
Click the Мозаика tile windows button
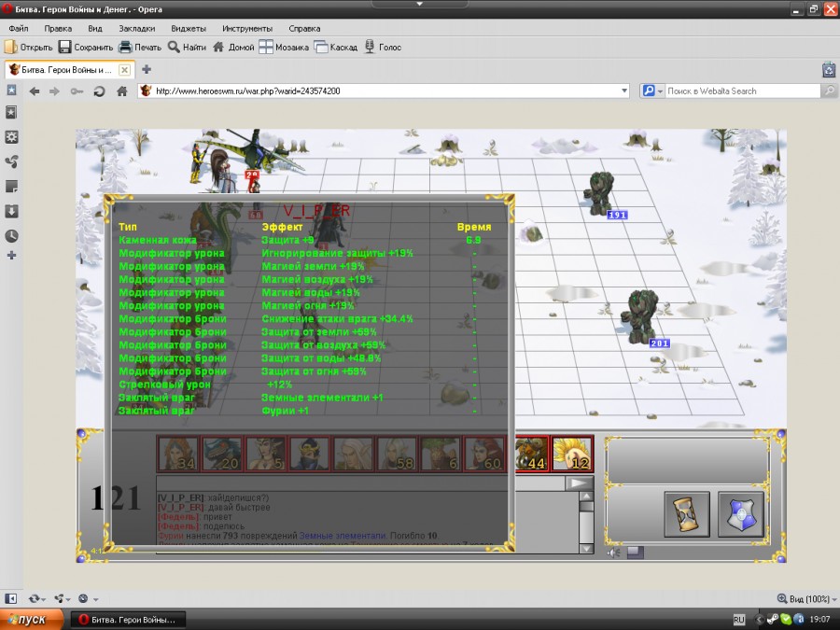(284, 48)
